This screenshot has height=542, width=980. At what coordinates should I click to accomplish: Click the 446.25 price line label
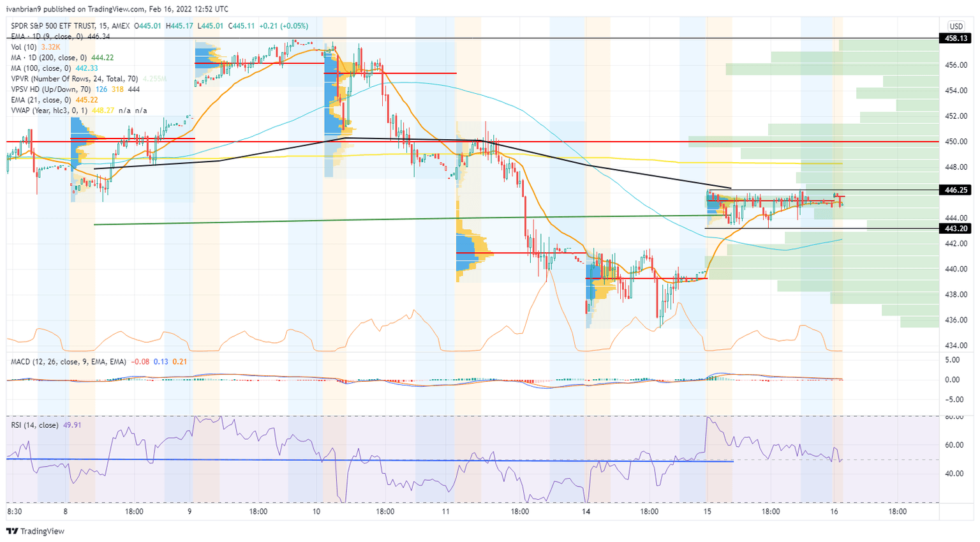(x=956, y=190)
